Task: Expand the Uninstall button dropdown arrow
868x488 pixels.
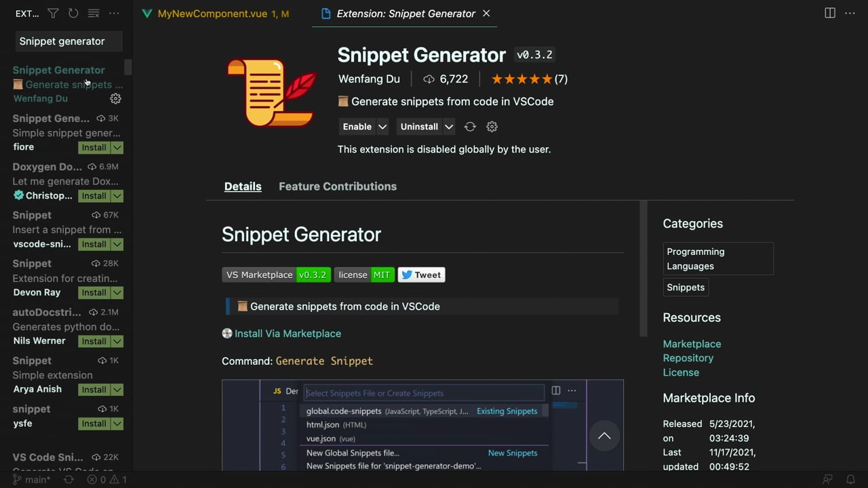Action: pyautogui.click(x=449, y=127)
